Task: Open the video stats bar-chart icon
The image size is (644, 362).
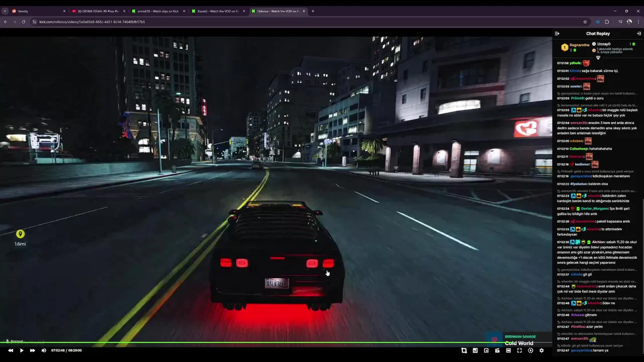Action: (x=475, y=350)
